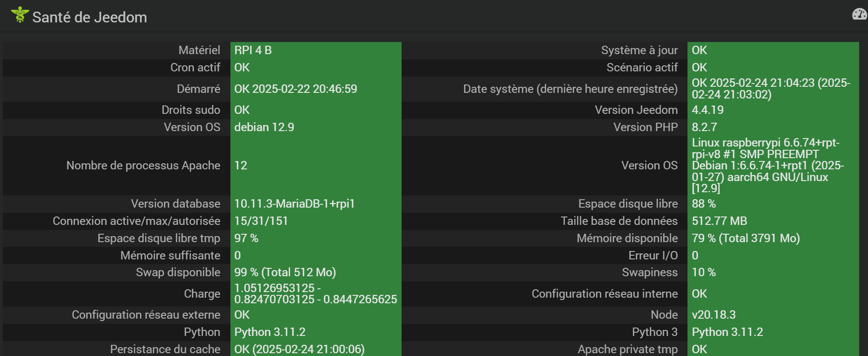
Task: Click the '0' value of Erreur I/O
Action: pos(695,255)
